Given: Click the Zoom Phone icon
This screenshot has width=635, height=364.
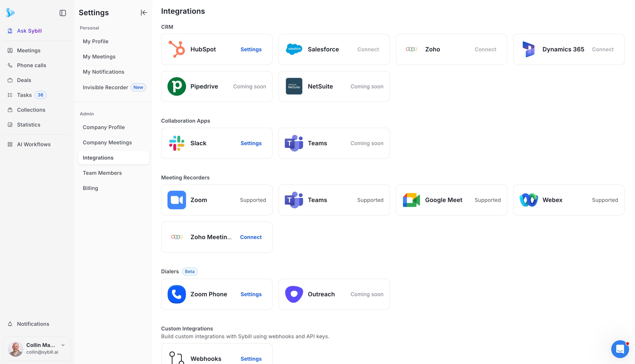Looking at the screenshot, I should (177, 294).
